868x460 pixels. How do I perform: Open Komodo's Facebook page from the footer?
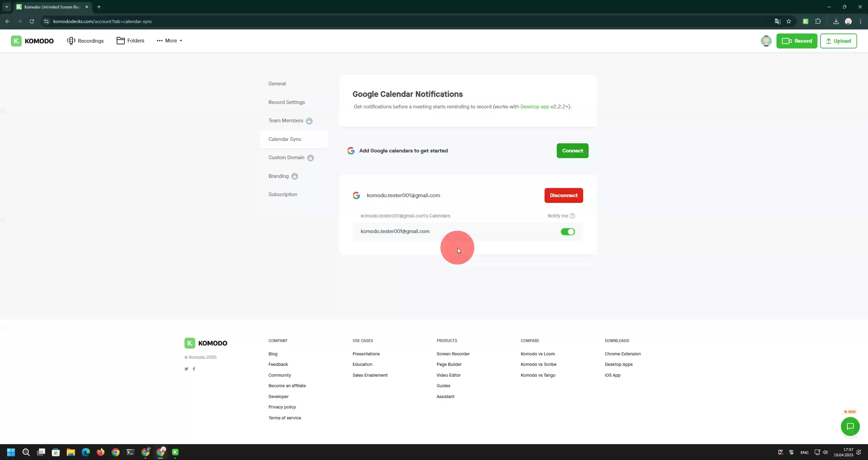[x=194, y=369]
